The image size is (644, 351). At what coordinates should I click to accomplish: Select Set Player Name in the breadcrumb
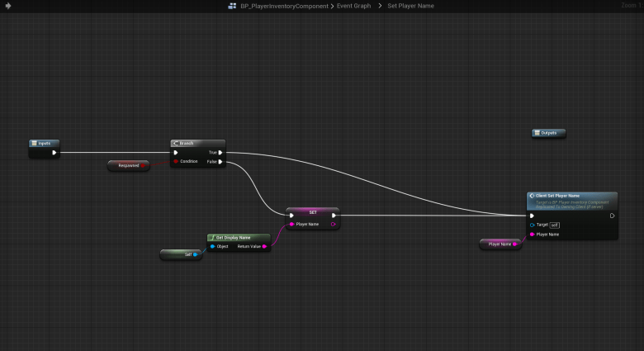[410, 6]
